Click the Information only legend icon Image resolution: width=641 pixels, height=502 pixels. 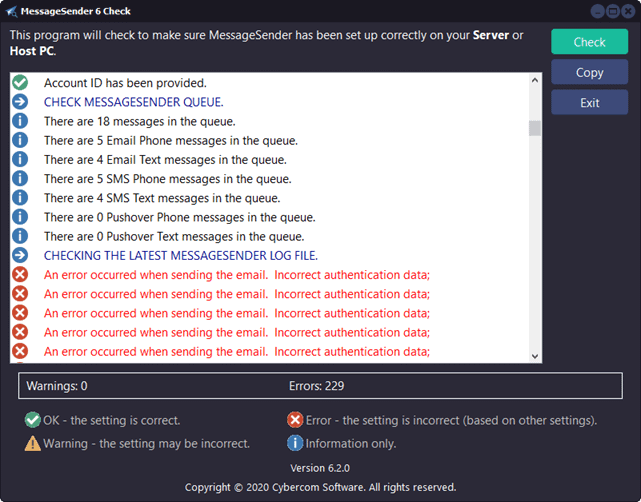[x=295, y=443]
